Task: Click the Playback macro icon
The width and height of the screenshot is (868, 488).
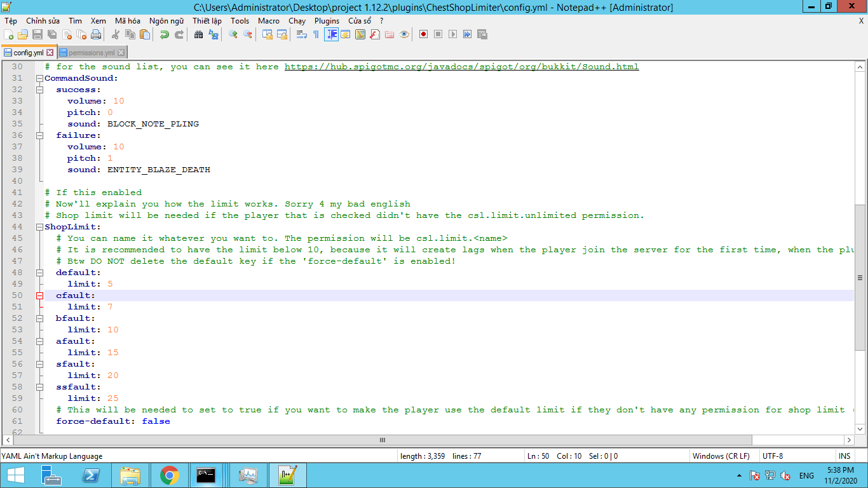Action: coord(453,34)
